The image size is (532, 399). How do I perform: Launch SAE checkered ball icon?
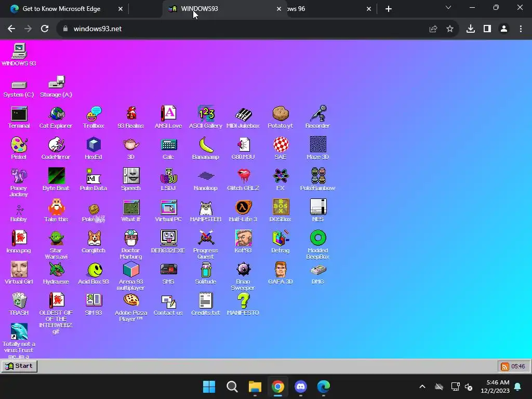281,149
